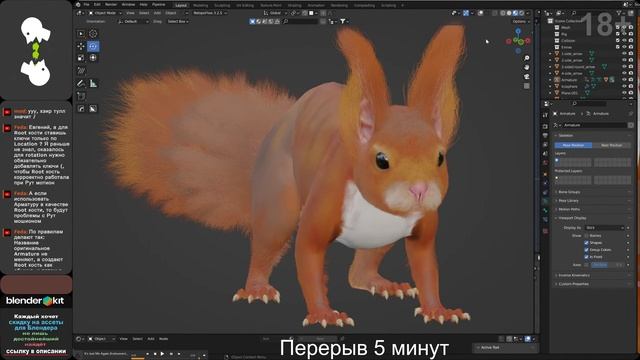This screenshot has height=360, width=640.
Task: Click the Pose Position button
Action: (573, 145)
